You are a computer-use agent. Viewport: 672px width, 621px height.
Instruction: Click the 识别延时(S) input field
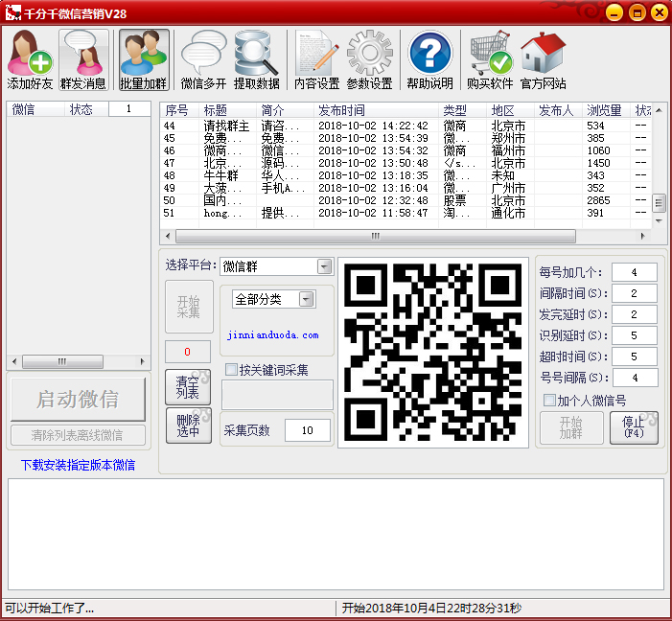[635, 335]
